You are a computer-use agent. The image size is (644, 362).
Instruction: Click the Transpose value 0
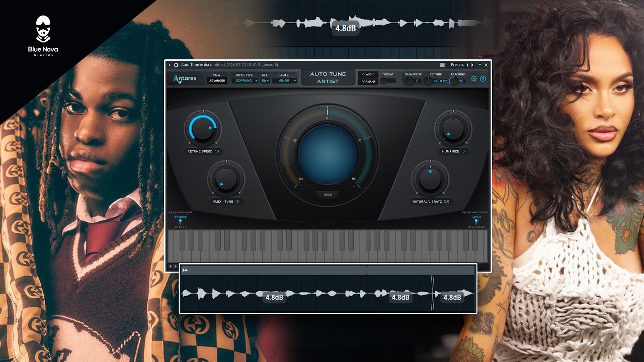pos(417,81)
